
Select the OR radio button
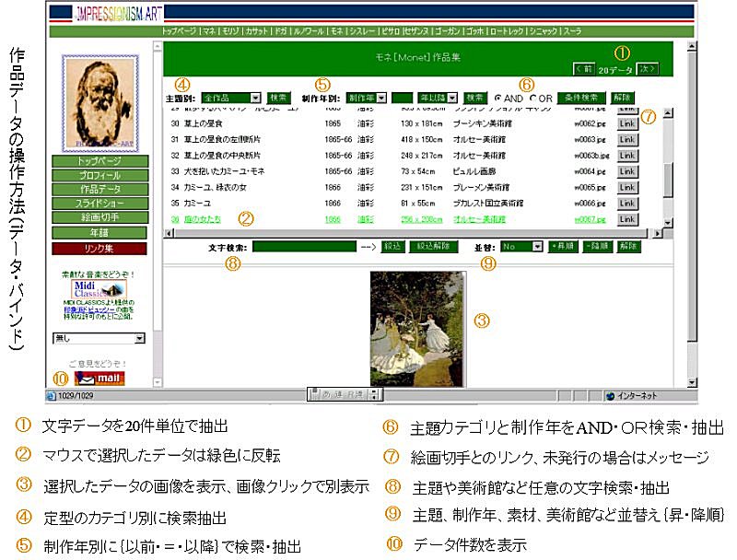[x=533, y=98]
